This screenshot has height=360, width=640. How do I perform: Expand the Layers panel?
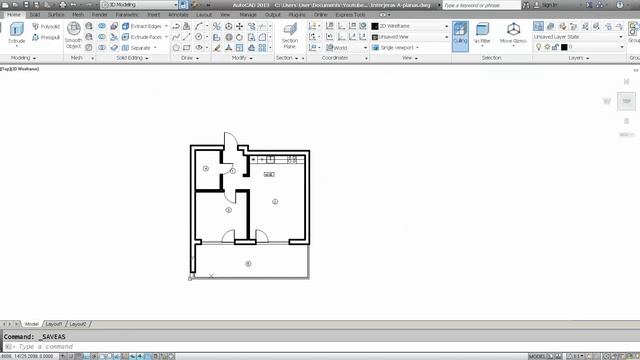[x=578, y=58]
